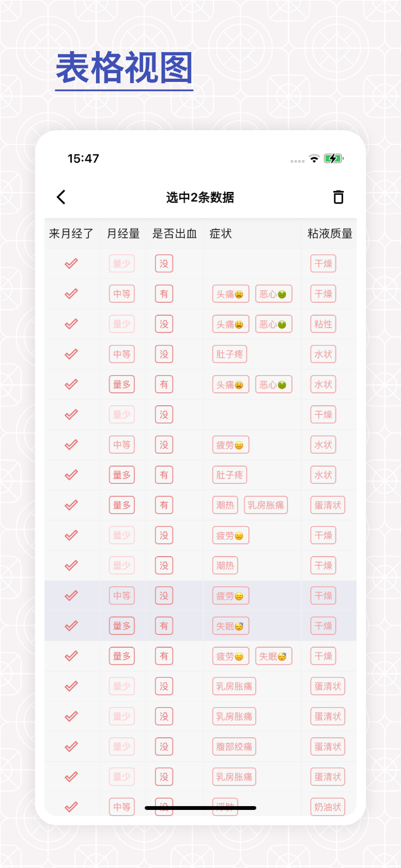Tap the 奶油状 mucus tag

[x=328, y=807]
